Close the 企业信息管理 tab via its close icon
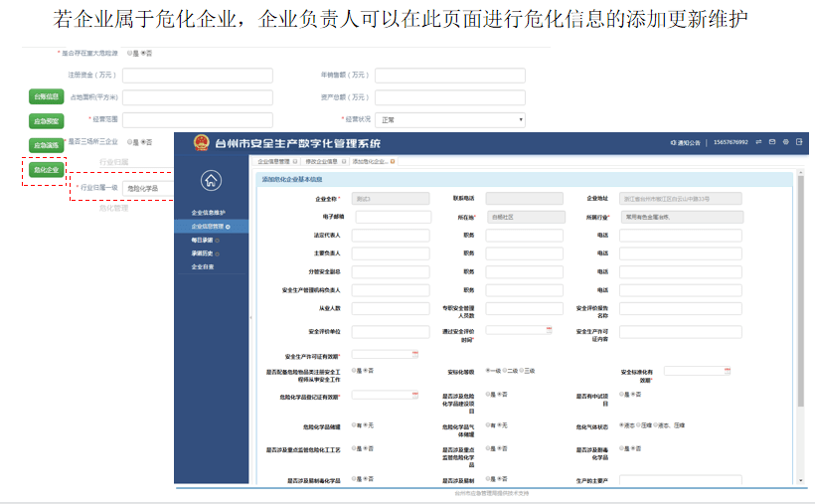 pyautogui.click(x=295, y=161)
